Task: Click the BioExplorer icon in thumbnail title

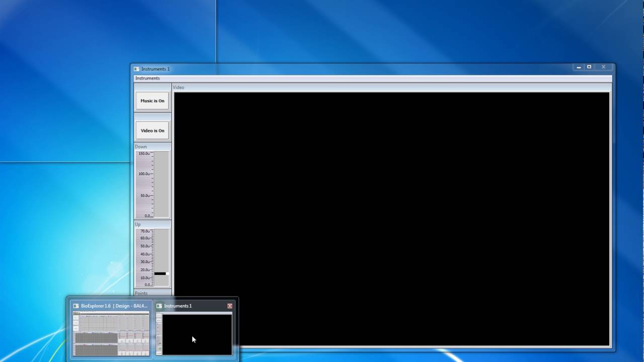Action: click(x=76, y=306)
